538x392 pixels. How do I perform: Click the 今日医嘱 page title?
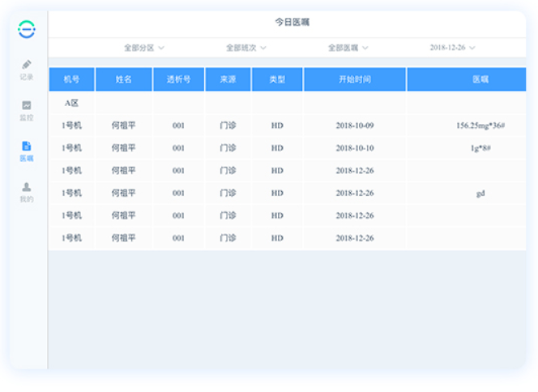[292, 23]
